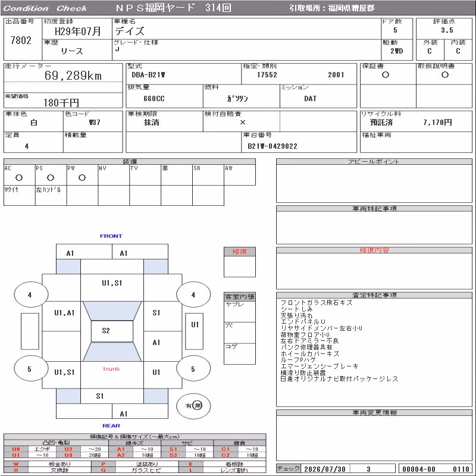476x476 pixels.
Task: Click the hood U1,S1 damage panel
Action: coord(112,287)
